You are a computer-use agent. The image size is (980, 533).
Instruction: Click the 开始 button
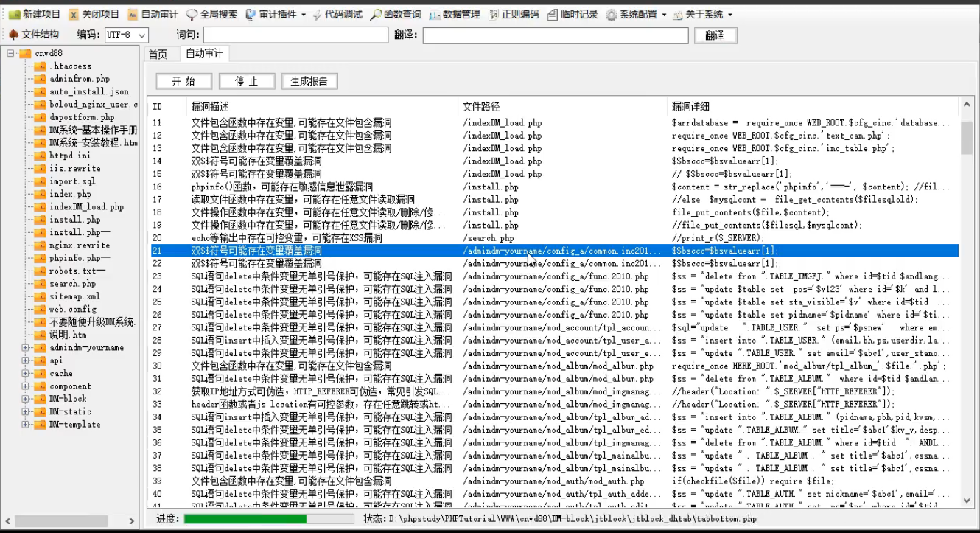click(184, 82)
